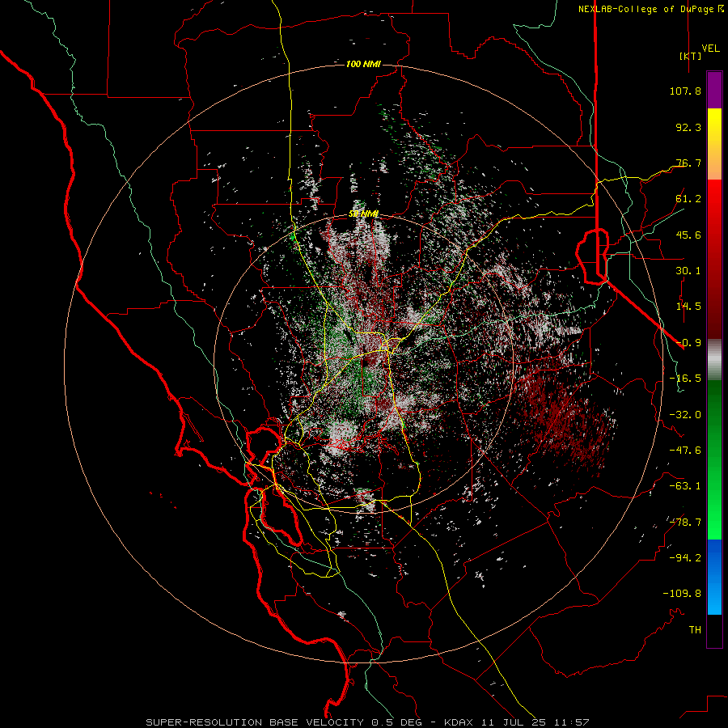Image resolution: width=728 pixels, height=728 pixels.
Task: Click the 92.3 velocity scale value
Action: pos(688,127)
